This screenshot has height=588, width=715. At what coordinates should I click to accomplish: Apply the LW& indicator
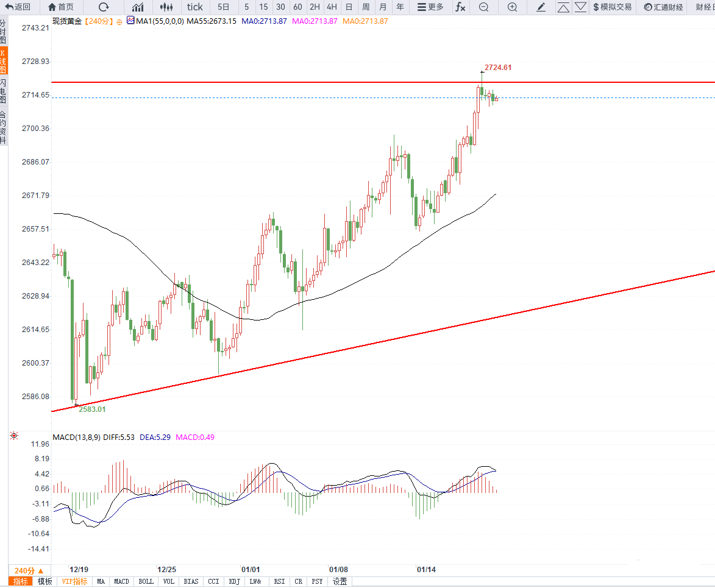click(x=255, y=581)
